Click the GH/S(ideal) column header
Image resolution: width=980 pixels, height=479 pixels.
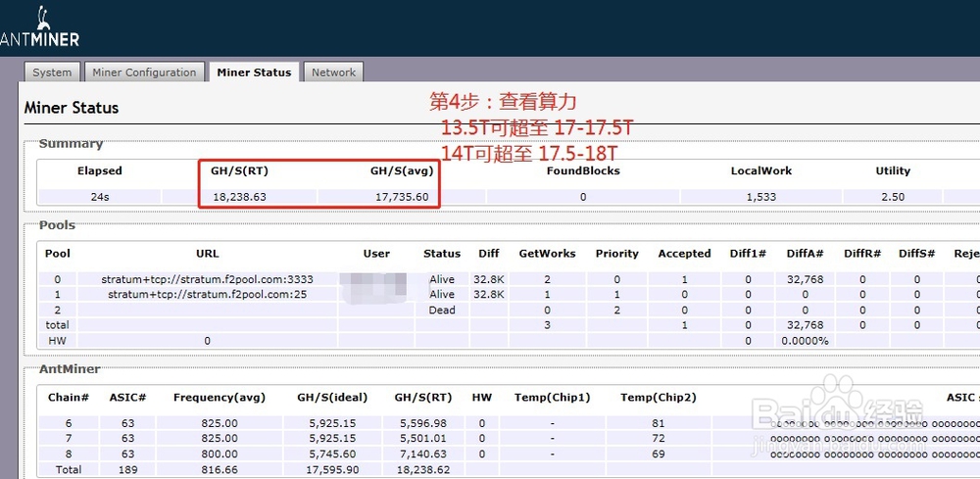332,397
